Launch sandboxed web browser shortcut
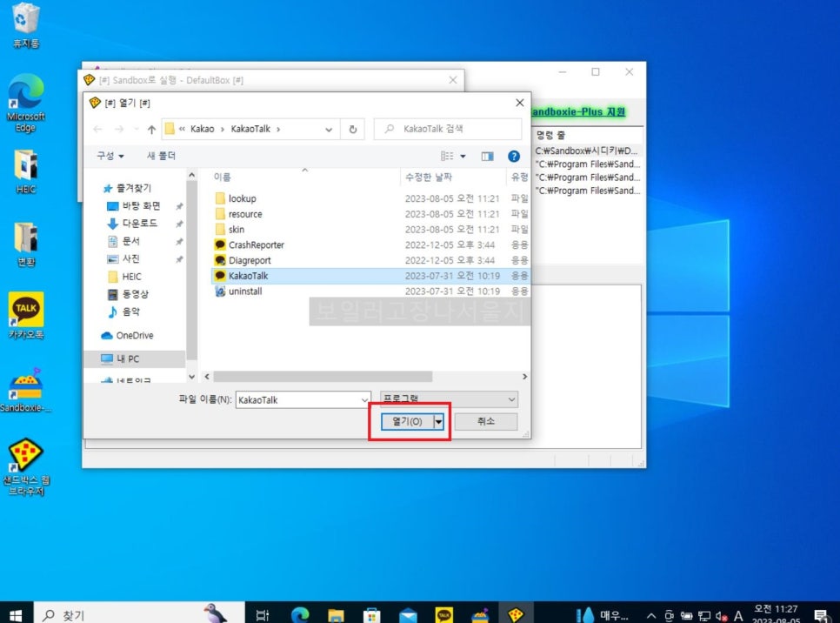Viewport: 840px width, 623px height. [x=26, y=466]
